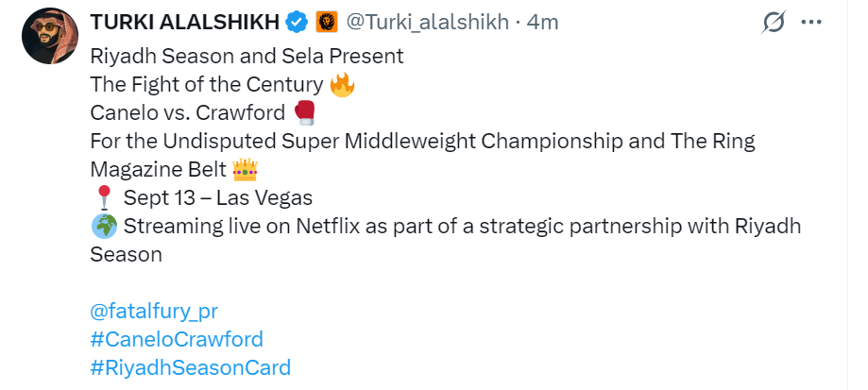Screen dimensions: 868x390
Task: Click the TURKI ALALSHIKH display name
Action: tap(187, 22)
